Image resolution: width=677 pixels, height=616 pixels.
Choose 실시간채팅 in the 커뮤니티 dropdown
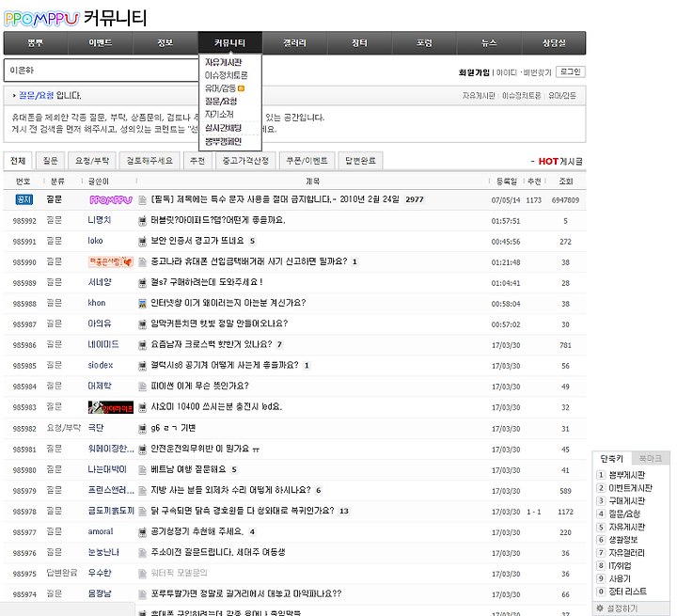[223, 128]
